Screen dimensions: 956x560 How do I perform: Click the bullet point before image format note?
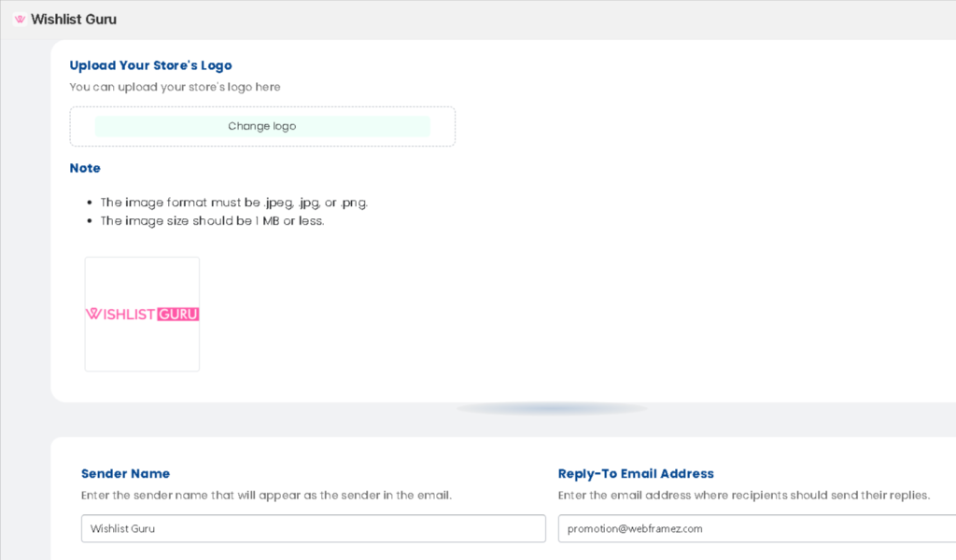90,203
